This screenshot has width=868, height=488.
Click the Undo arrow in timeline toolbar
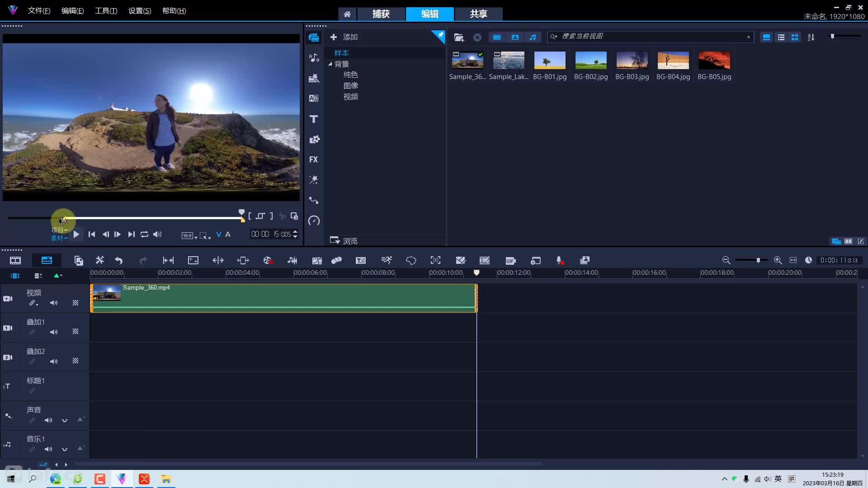coord(118,260)
